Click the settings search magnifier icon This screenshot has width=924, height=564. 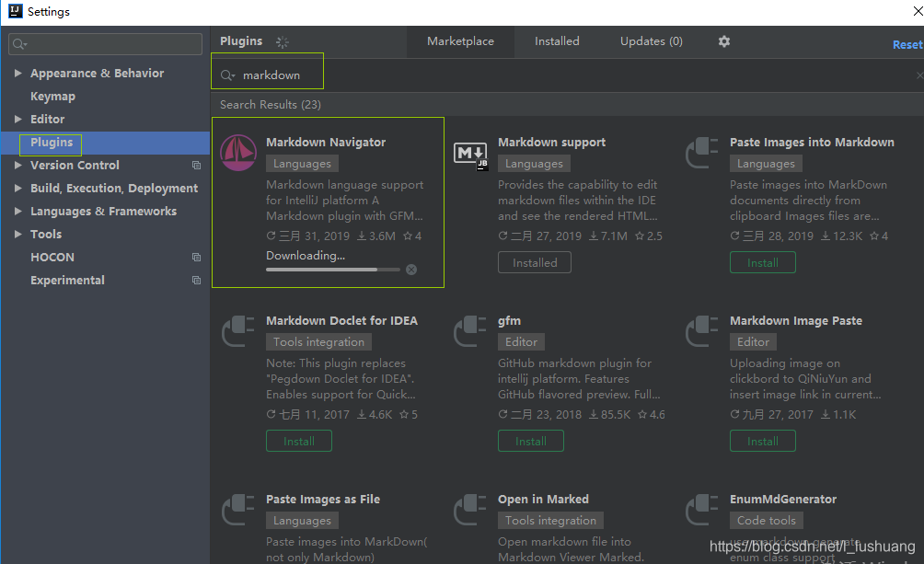pyautogui.click(x=19, y=44)
